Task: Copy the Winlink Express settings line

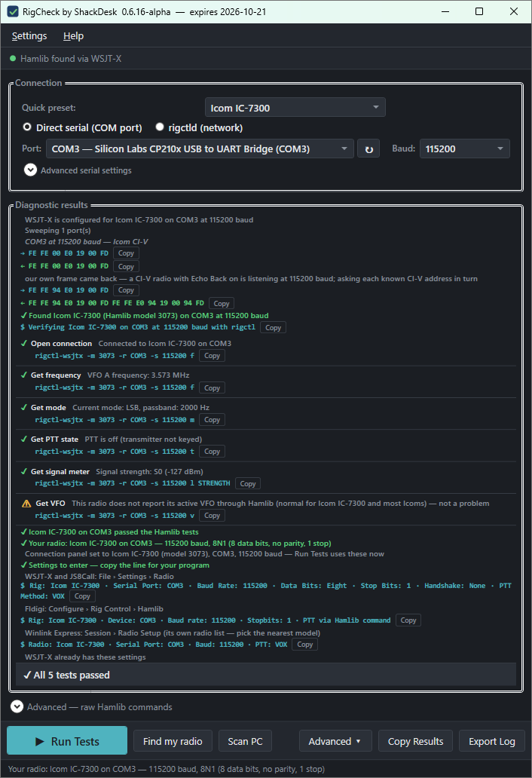Action: [x=305, y=645]
